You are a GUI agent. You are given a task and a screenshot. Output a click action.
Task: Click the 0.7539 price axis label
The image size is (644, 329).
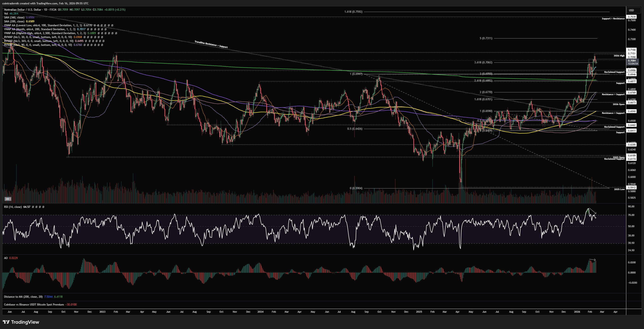[632, 17]
